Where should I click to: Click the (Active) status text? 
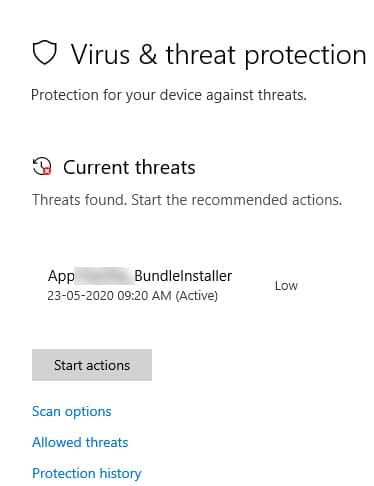tap(197, 296)
